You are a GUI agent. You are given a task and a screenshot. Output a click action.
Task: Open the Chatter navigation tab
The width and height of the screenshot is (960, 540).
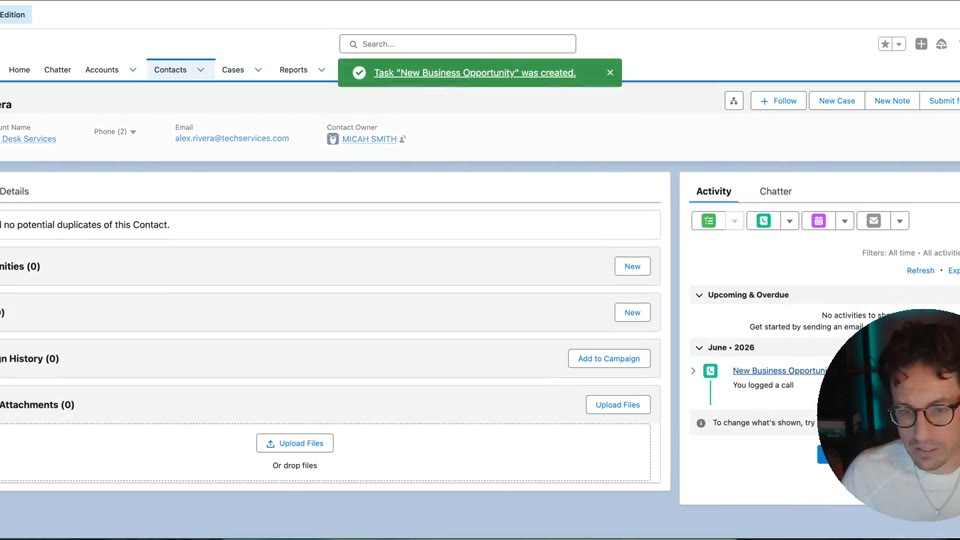pyautogui.click(x=58, y=70)
